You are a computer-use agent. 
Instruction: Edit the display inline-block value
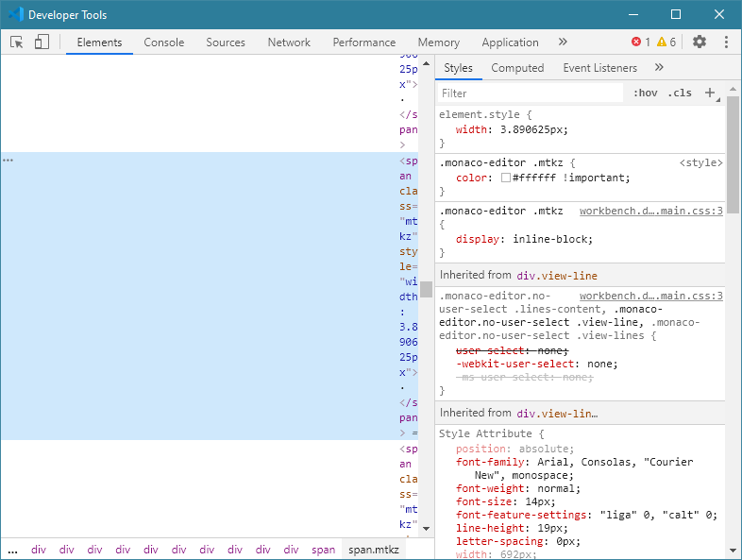tap(550, 239)
